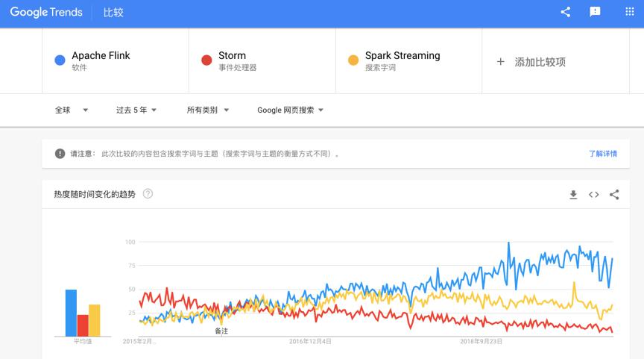Expand the 全球 region dropdown
644x359 pixels.
[x=72, y=110]
